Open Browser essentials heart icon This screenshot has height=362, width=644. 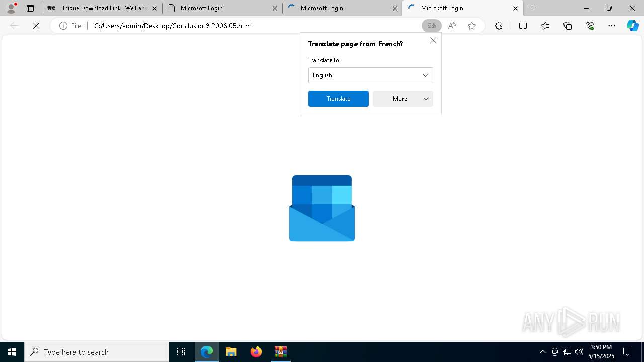(x=590, y=26)
